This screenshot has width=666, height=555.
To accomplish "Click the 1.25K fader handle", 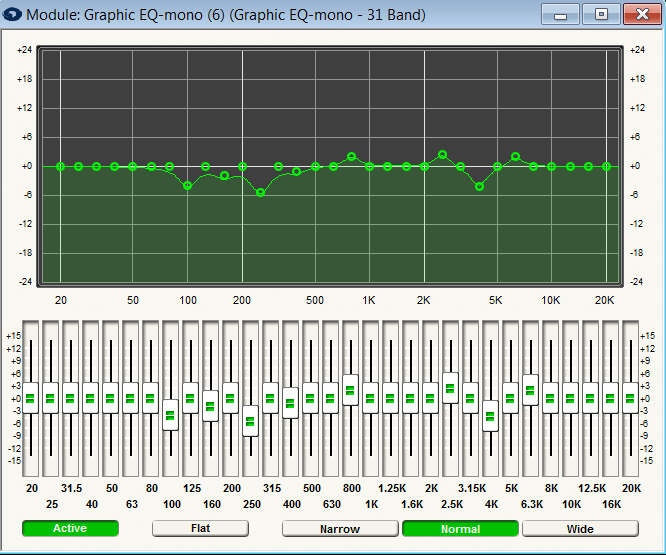I will click(390, 398).
